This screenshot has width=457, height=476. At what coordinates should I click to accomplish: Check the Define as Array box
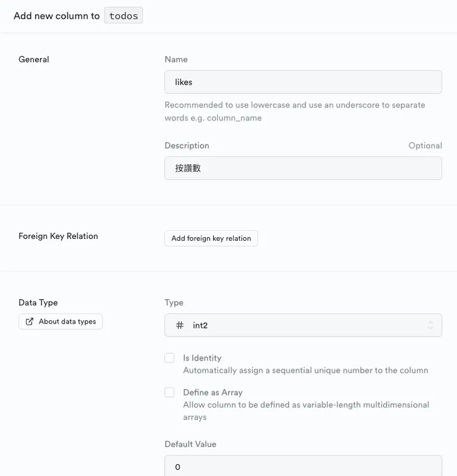click(x=169, y=393)
